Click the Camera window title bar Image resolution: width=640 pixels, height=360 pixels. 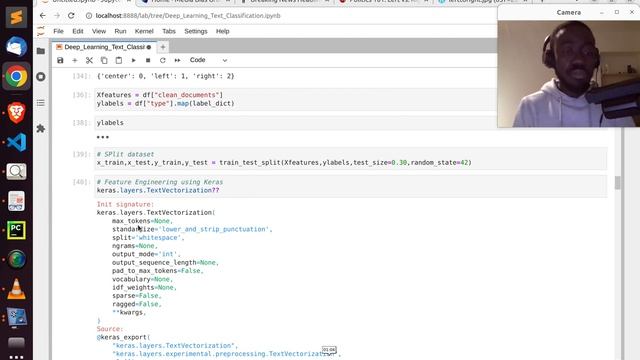pos(568,12)
